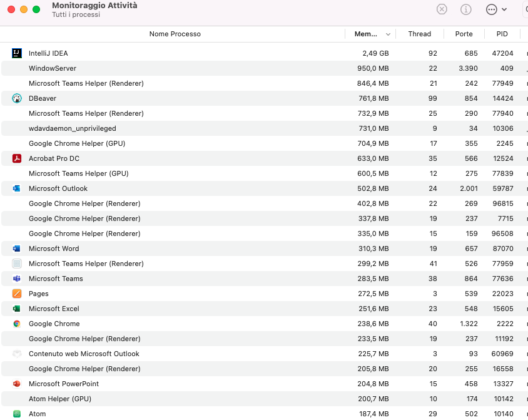Select the WindowServer process row
Screen dimensions: 528x420
pyautogui.click(x=264, y=68)
